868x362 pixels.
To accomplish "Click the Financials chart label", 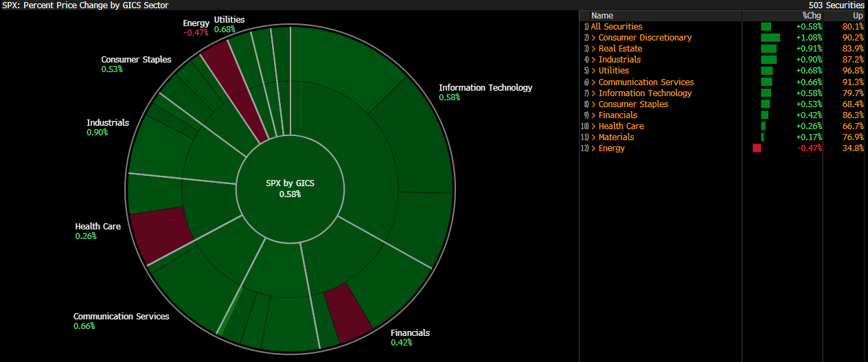I will click(x=410, y=332).
